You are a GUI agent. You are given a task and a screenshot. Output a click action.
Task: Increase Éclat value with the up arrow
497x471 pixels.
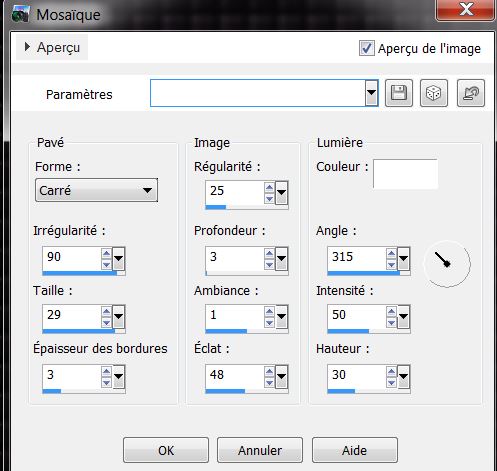[x=269, y=372]
